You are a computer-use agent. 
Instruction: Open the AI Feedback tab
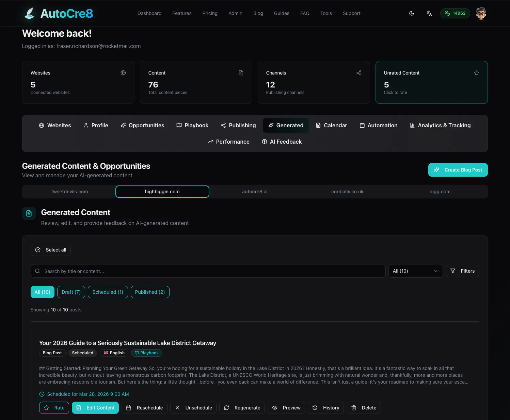pos(282,142)
